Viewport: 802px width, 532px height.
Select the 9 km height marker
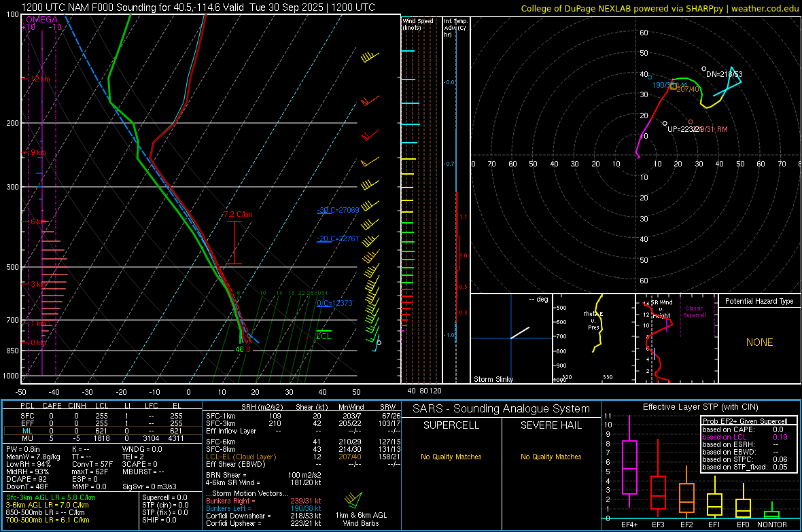(38, 152)
